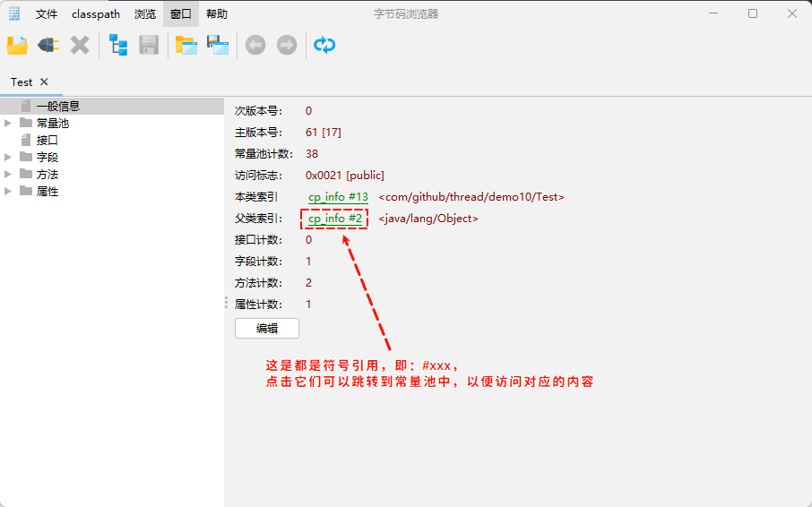
Task: Click the class tree browse icon
Action: [118, 45]
